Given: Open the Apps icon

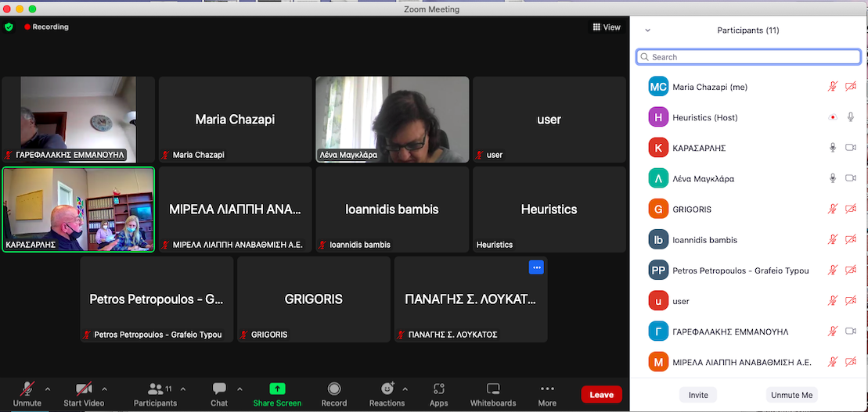Looking at the screenshot, I should (439, 389).
